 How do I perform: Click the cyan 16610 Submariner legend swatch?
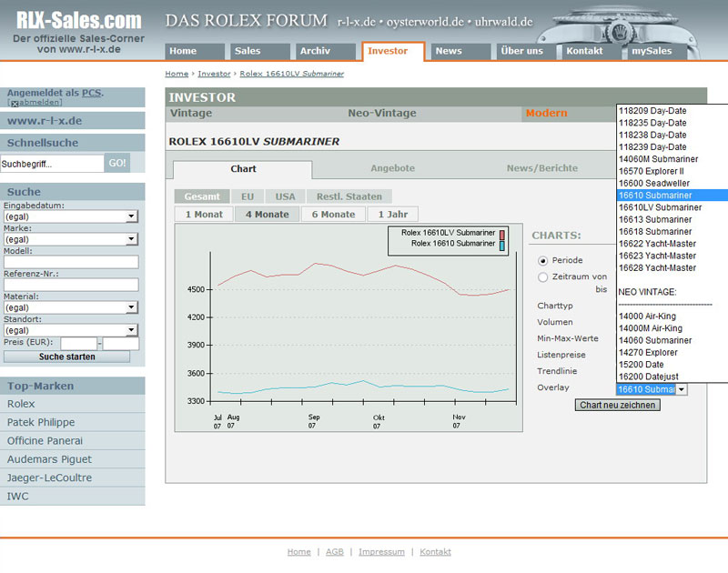point(502,246)
